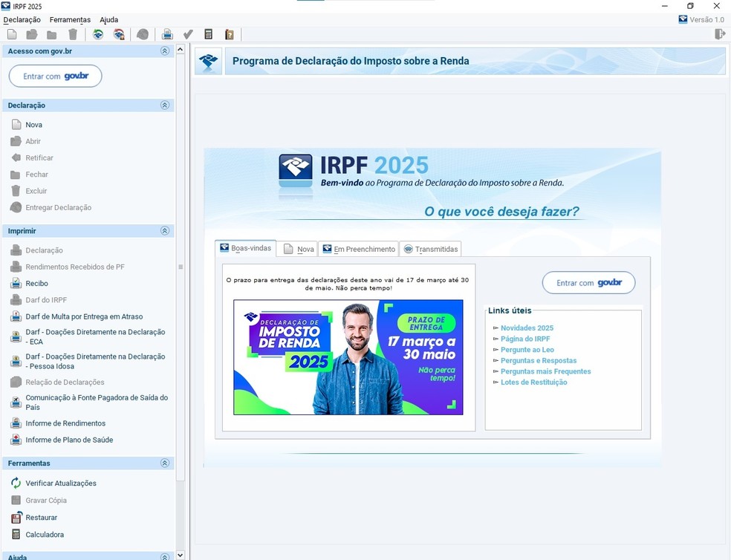Viewport: 731px width, 560px height.
Task: Collapse the Imprimir sidebar section
Action: [x=165, y=231]
